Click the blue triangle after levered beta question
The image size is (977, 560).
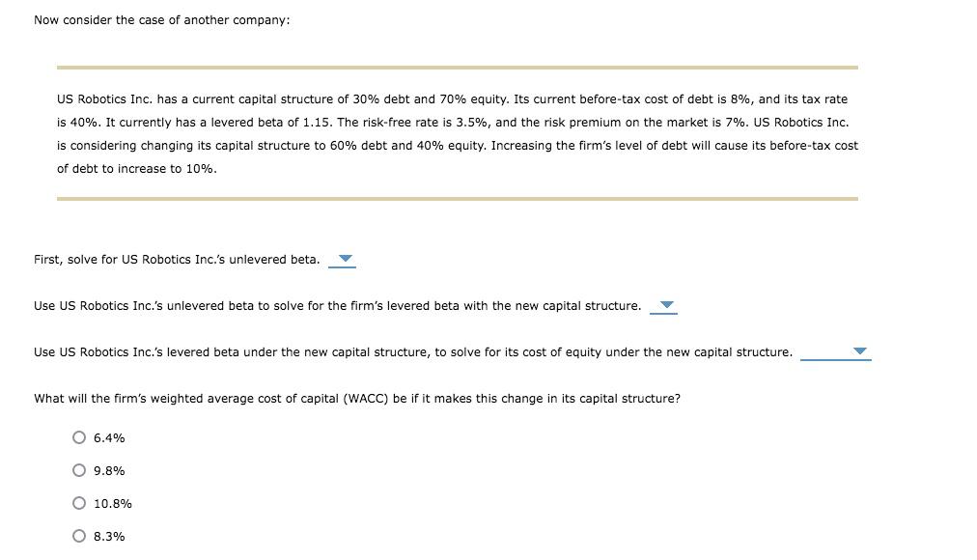tap(665, 305)
